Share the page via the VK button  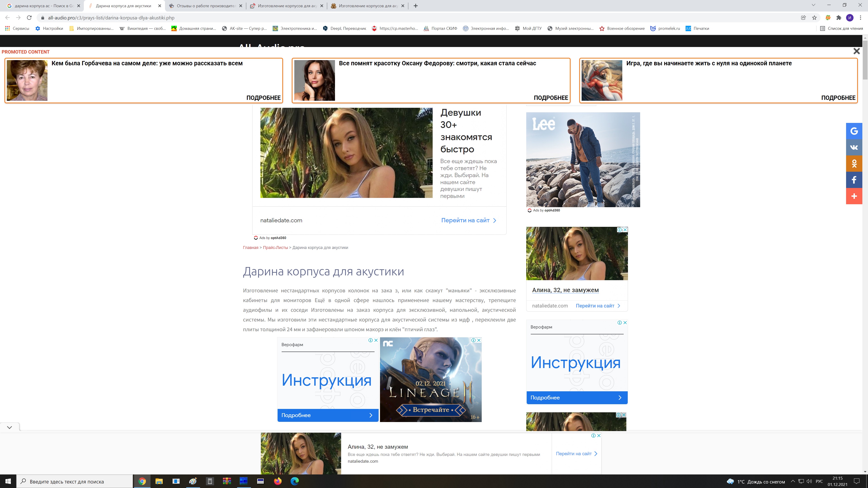854,147
